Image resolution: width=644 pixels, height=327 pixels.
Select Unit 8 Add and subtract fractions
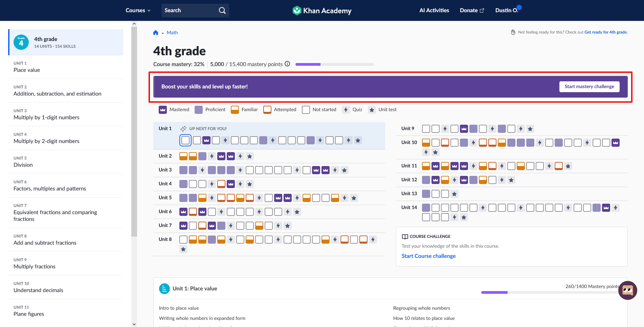(x=65, y=240)
